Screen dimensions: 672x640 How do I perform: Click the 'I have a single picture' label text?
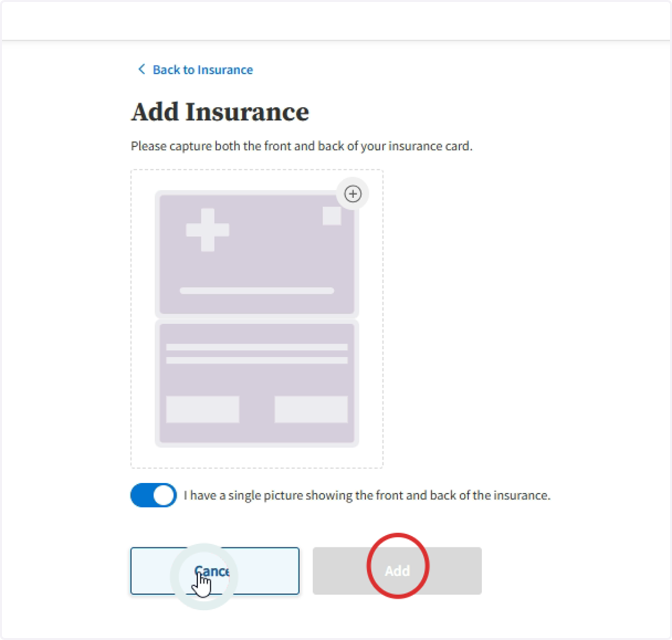(367, 496)
